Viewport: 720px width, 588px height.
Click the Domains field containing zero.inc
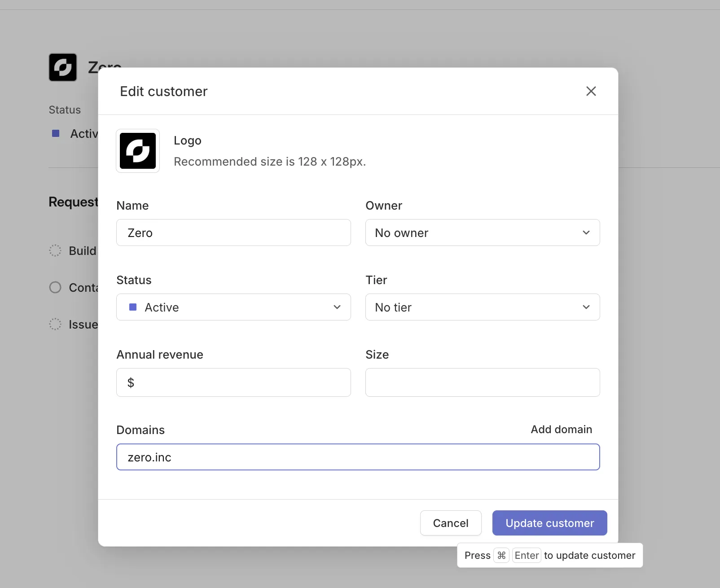point(358,457)
